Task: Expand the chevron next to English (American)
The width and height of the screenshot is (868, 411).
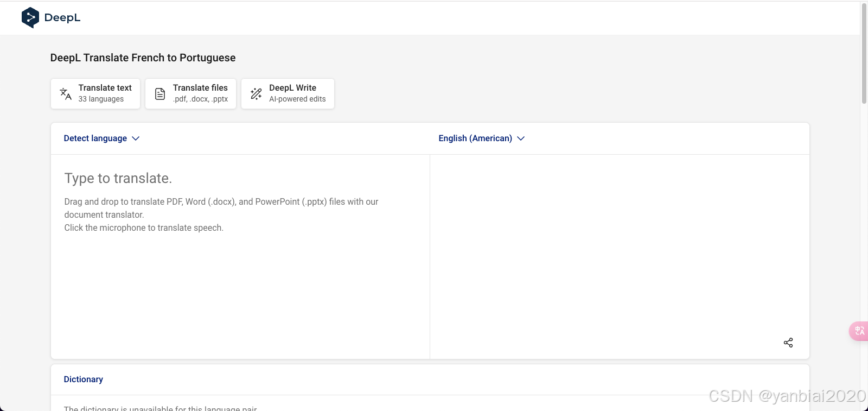Action: [x=521, y=138]
